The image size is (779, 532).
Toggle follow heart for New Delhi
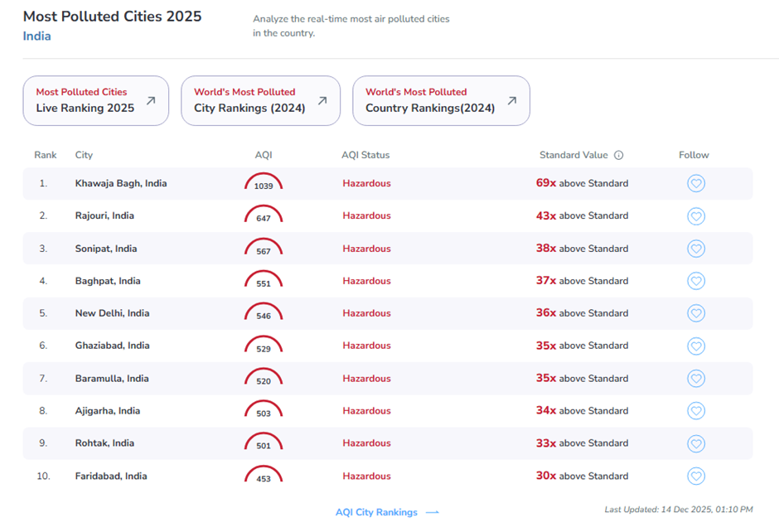696,314
